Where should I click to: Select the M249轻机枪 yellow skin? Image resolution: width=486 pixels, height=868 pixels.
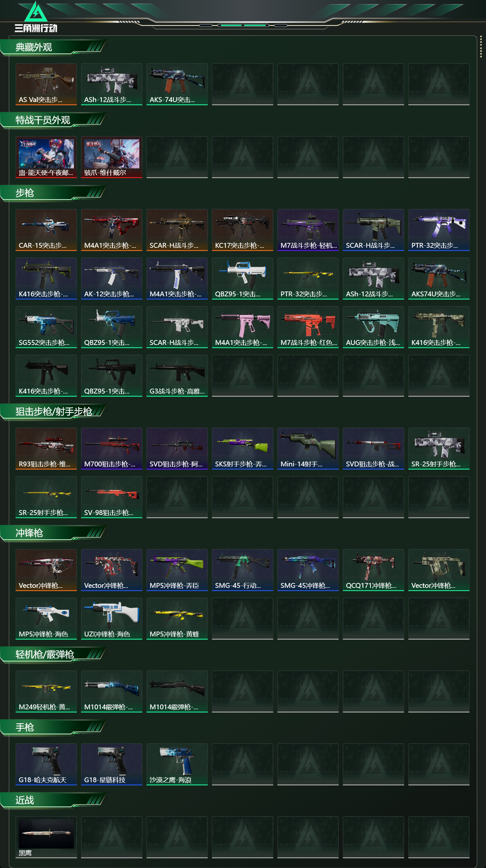(x=46, y=691)
